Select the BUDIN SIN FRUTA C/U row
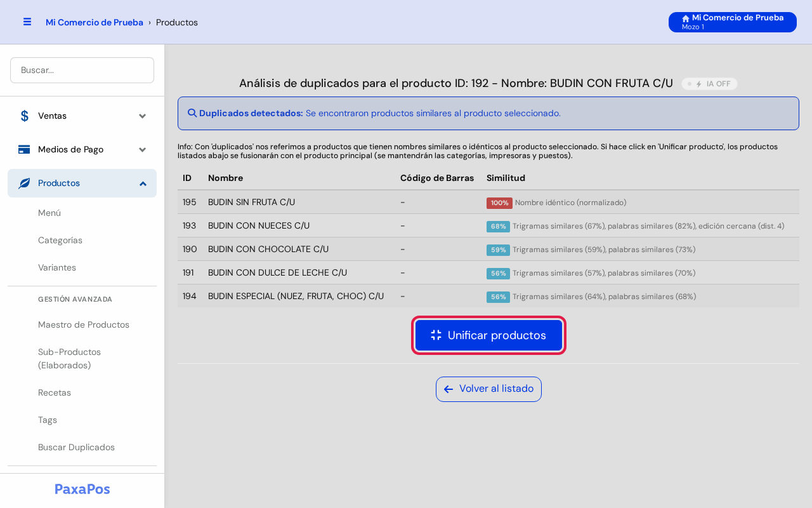 coord(488,202)
